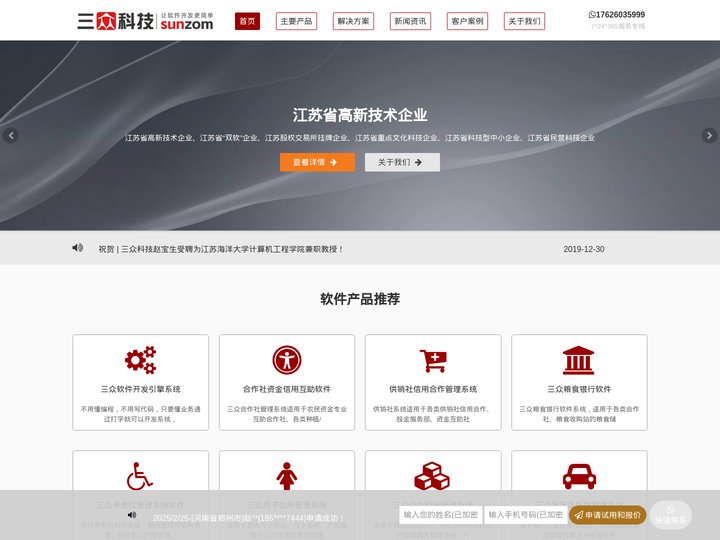Click the 申请试用和报价 submit button
This screenshot has height=540, width=720.
pos(608,515)
